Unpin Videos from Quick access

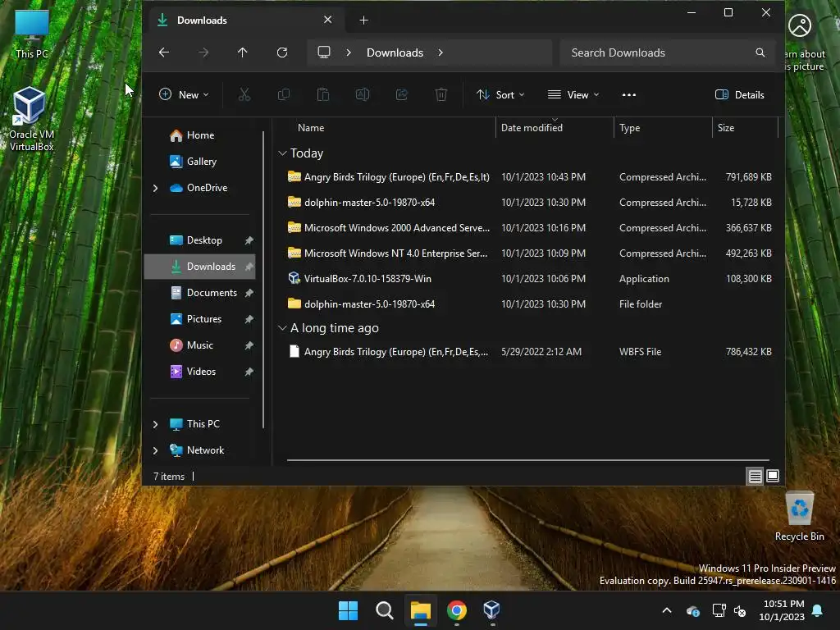tap(249, 372)
